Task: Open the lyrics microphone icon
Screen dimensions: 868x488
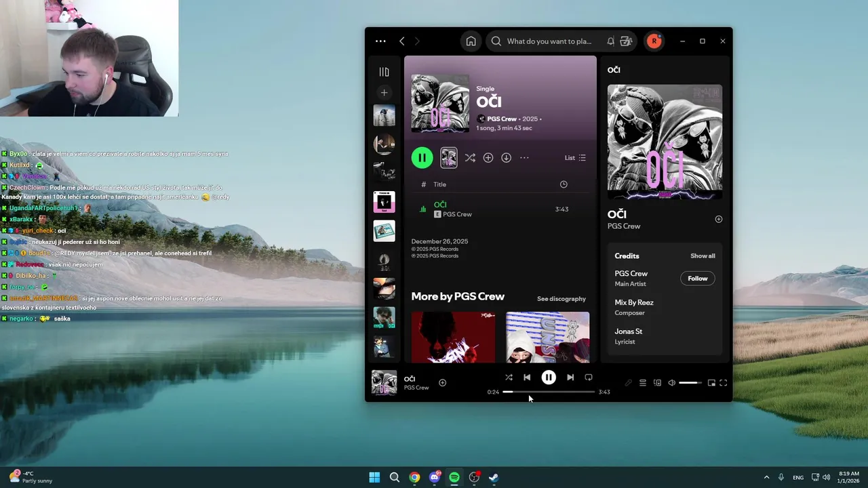Action: (628, 383)
